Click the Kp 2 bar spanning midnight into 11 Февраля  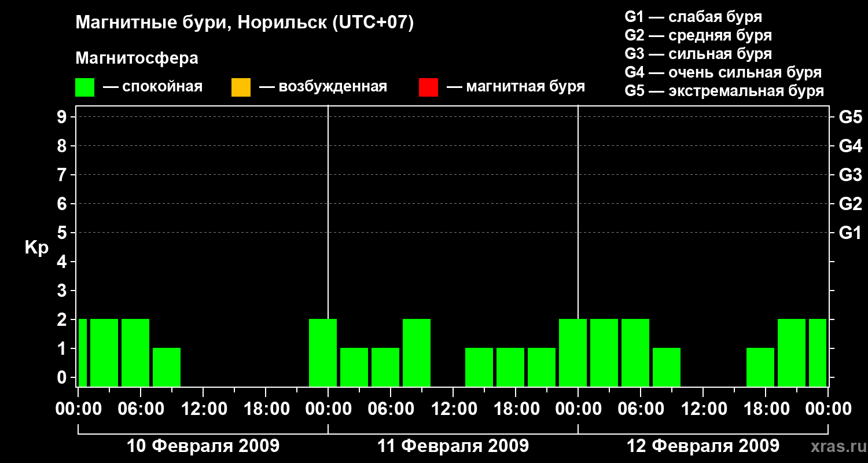pyautogui.click(x=323, y=352)
